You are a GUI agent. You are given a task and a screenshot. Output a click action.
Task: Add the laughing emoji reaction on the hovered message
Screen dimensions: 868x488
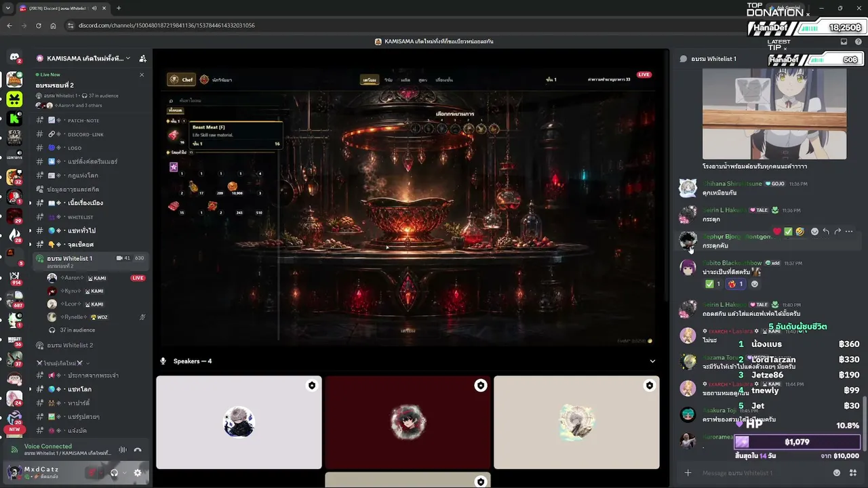tap(800, 232)
